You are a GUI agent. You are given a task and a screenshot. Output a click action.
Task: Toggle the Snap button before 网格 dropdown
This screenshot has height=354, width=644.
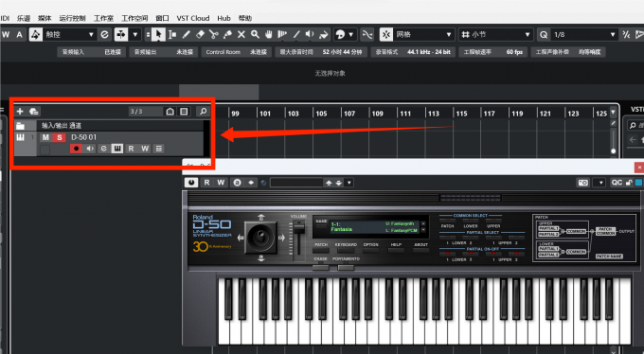tap(386, 34)
